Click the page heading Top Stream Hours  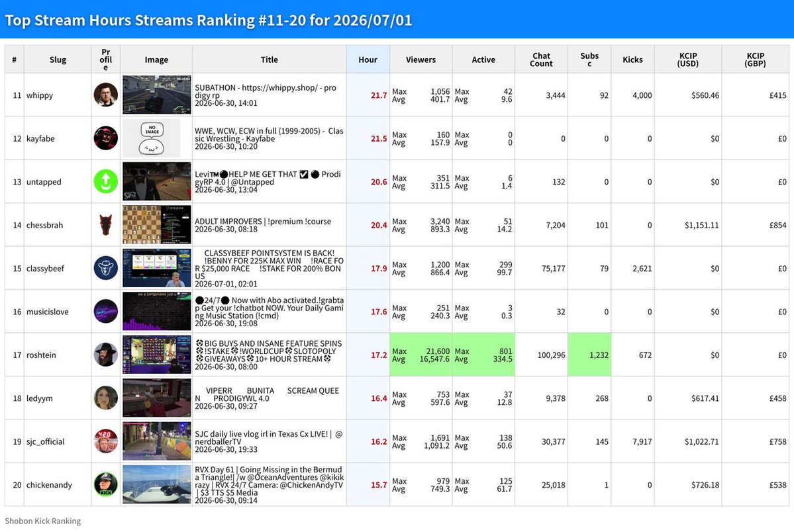[208, 21]
